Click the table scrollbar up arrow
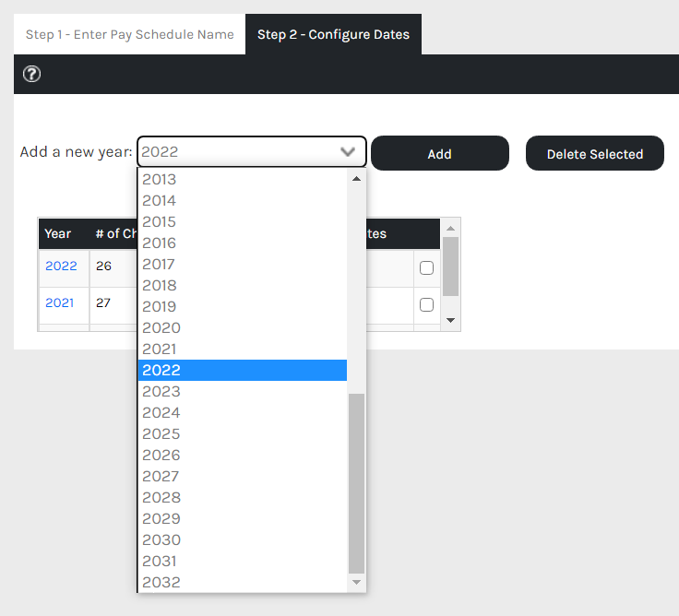This screenshot has height=616, width=679. pos(450,228)
